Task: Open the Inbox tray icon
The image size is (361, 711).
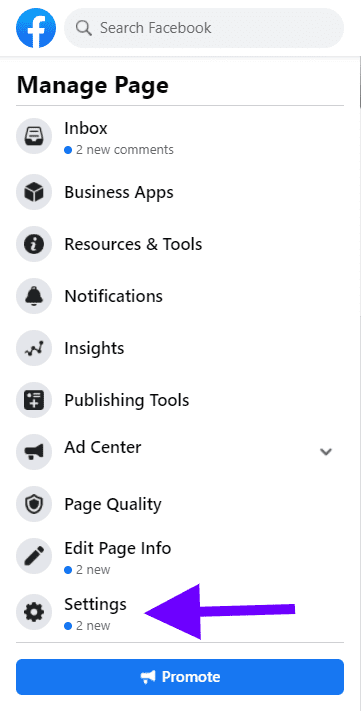Action: click(34, 136)
